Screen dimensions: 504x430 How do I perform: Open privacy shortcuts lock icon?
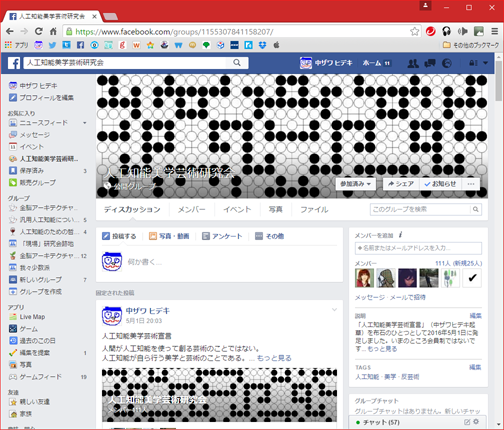point(473,63)
